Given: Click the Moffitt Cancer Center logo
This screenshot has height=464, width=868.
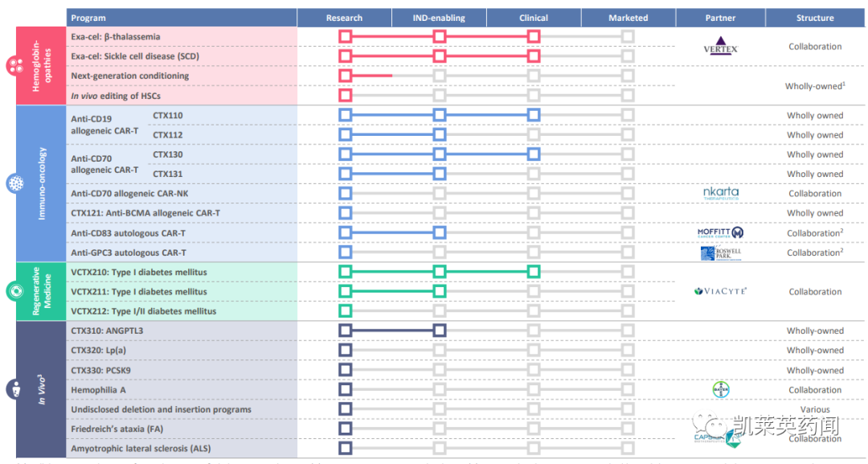Looking at the screenshot, I should (720, 232).
